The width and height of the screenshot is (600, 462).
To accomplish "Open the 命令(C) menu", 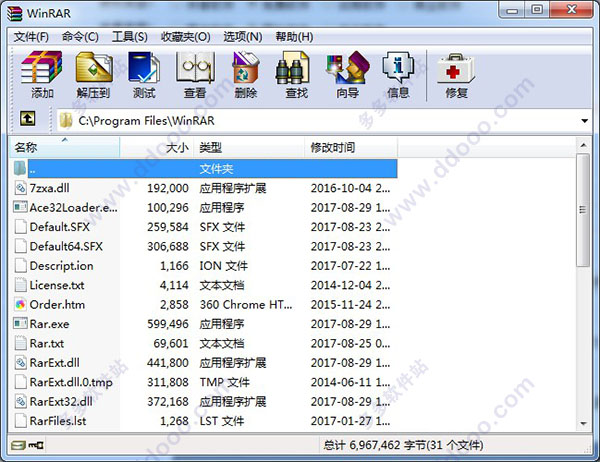I will coord(80,37).
